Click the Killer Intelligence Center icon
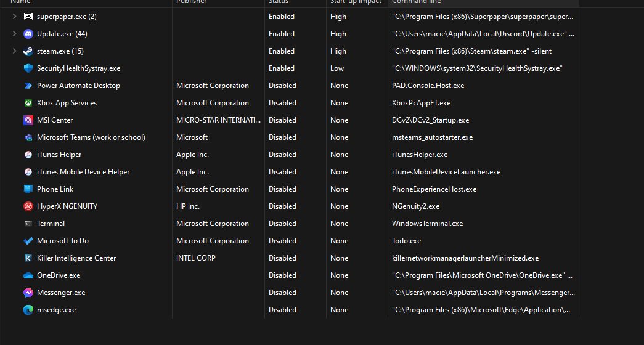This screenshot has height=345, width=644. (x=28, y=258)
